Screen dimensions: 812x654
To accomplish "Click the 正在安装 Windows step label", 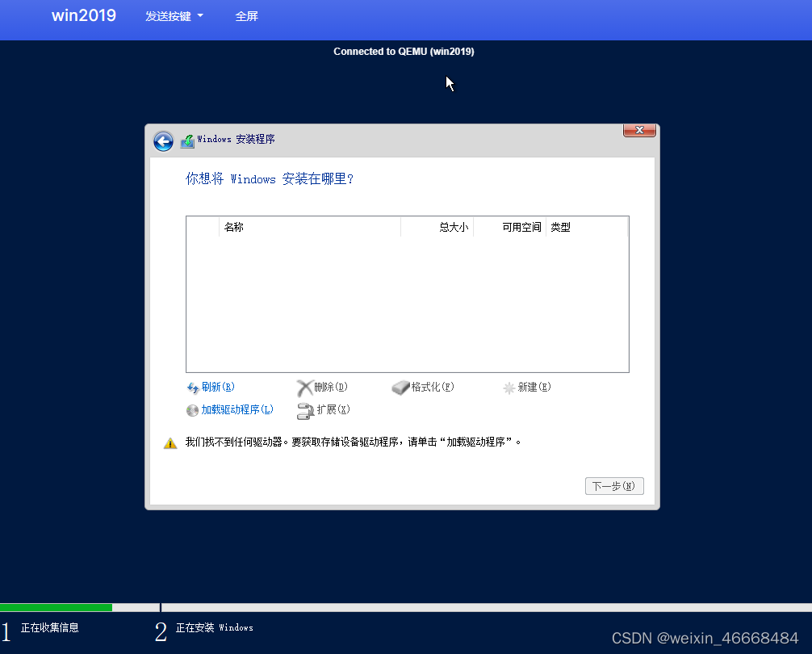I will [x=215, y=628].
